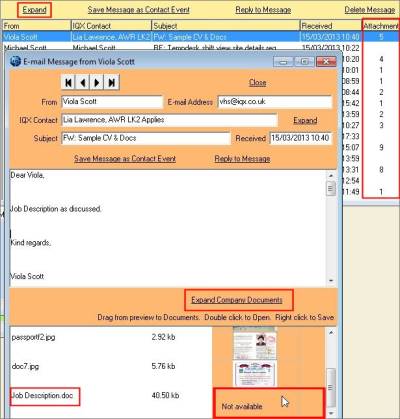This screenshot has height=419, width=400.
Task: Go to next message arrow
Action: pos(97,82)
